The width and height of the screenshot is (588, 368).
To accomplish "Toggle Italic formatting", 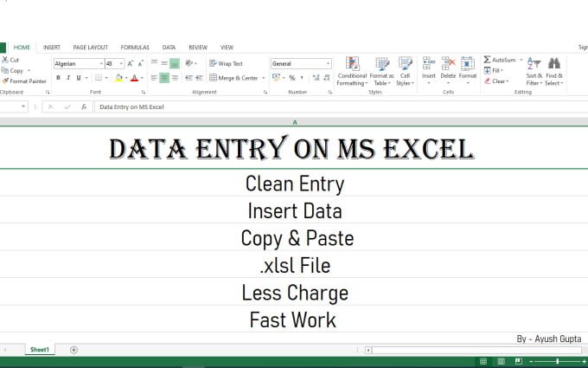I will [x=68, y=78].
